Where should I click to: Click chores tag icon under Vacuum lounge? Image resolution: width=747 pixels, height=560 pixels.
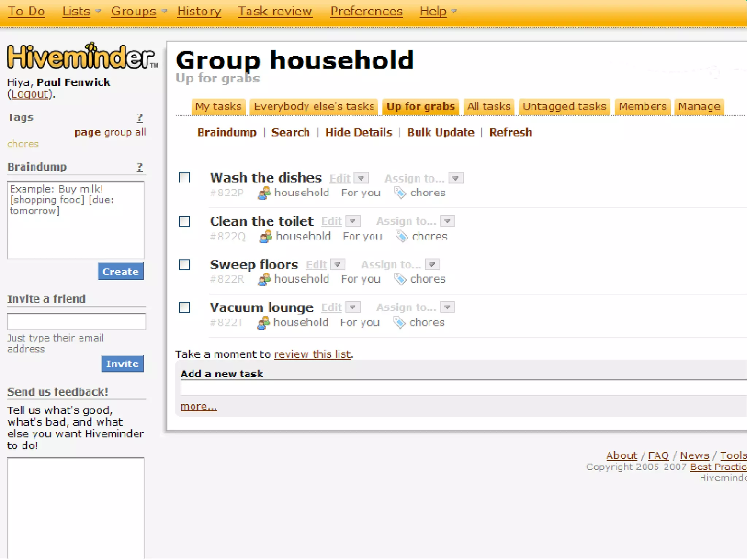[399, 323]
